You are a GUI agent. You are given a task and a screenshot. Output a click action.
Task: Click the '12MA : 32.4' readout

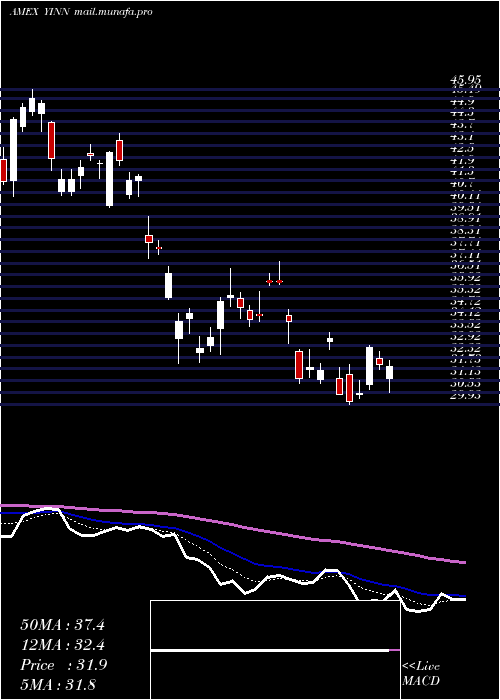[62, 645]
